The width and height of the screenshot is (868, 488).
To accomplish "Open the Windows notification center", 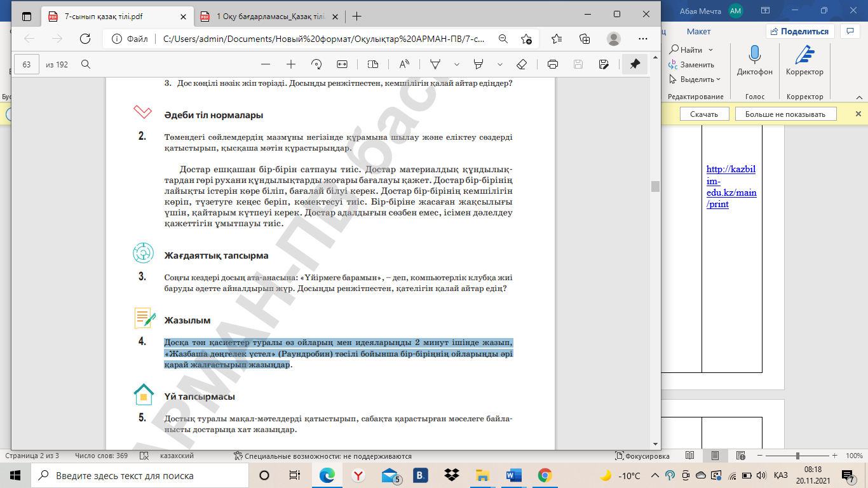I will [848, 475].
